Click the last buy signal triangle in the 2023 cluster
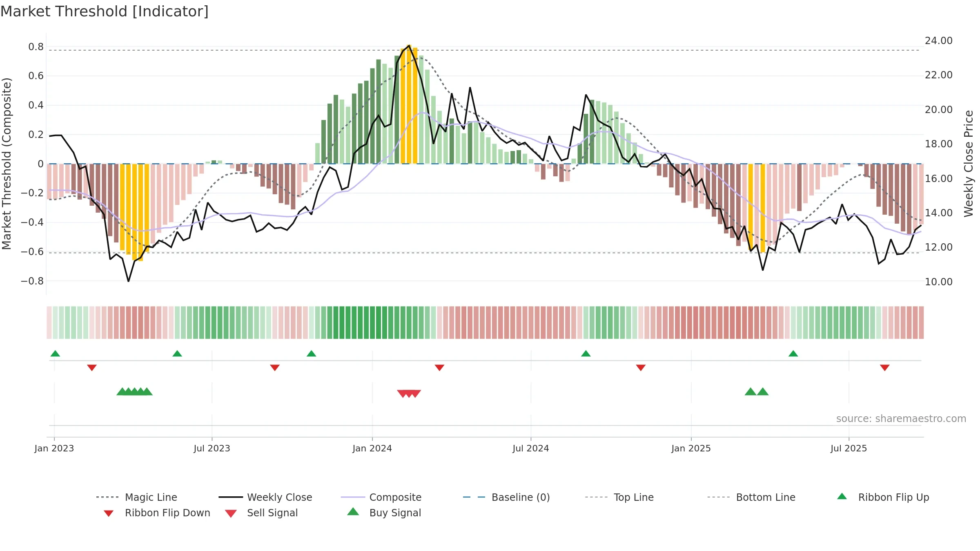980x551 pixels. coord(147,392)
